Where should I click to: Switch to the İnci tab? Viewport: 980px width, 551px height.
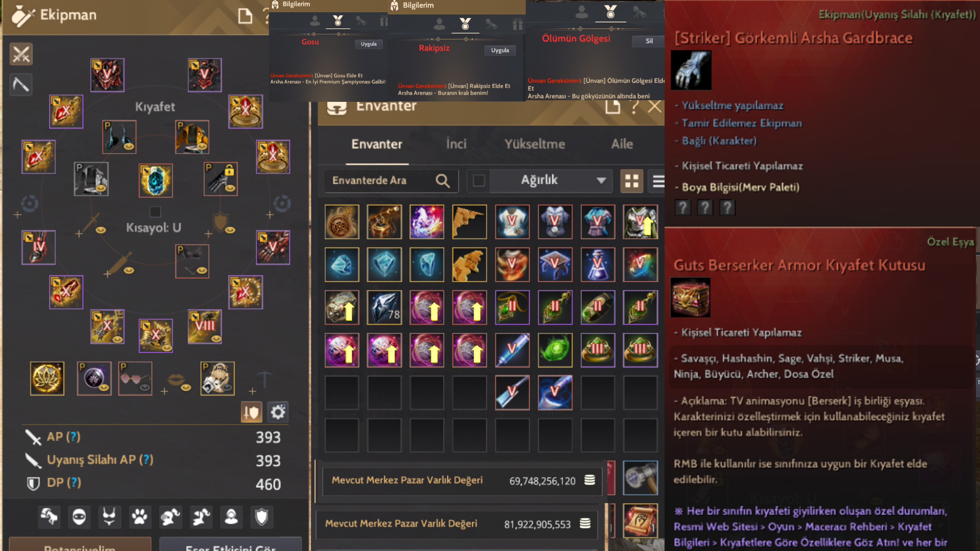click(x=456, y=144)
